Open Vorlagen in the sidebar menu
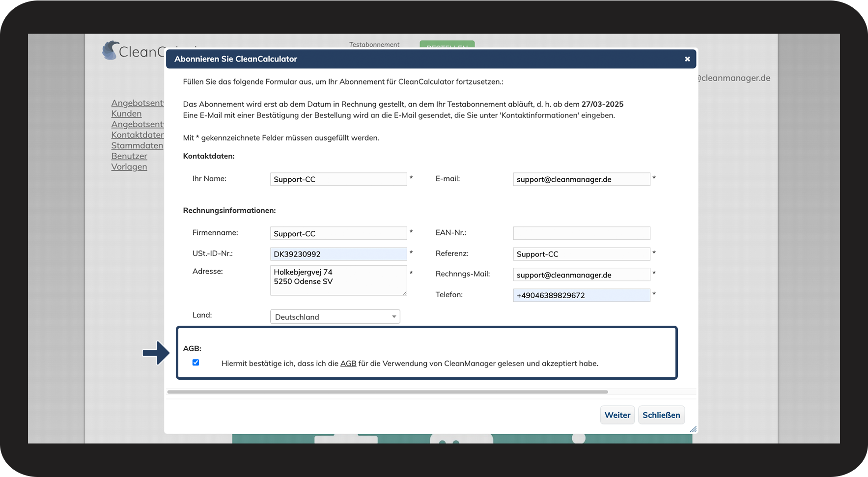Viewport: 868px width, 477px height. pyautogui.click(x=129, y=167)
